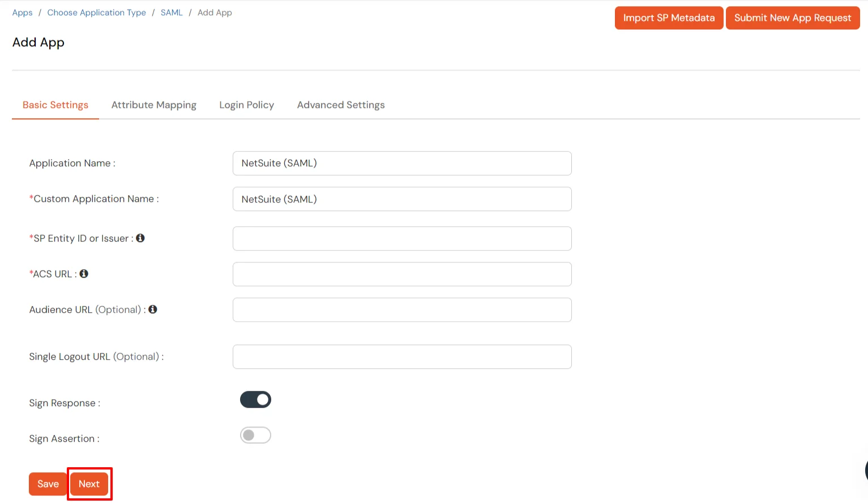Switch to the Basic Settings tab
Screen dimensions: 868x504
pos(55,105)
